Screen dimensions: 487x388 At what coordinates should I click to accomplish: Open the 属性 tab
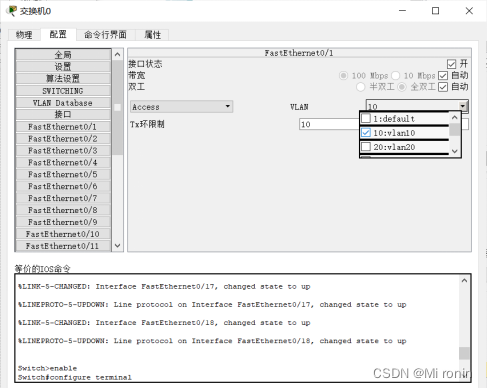[152, 35]
